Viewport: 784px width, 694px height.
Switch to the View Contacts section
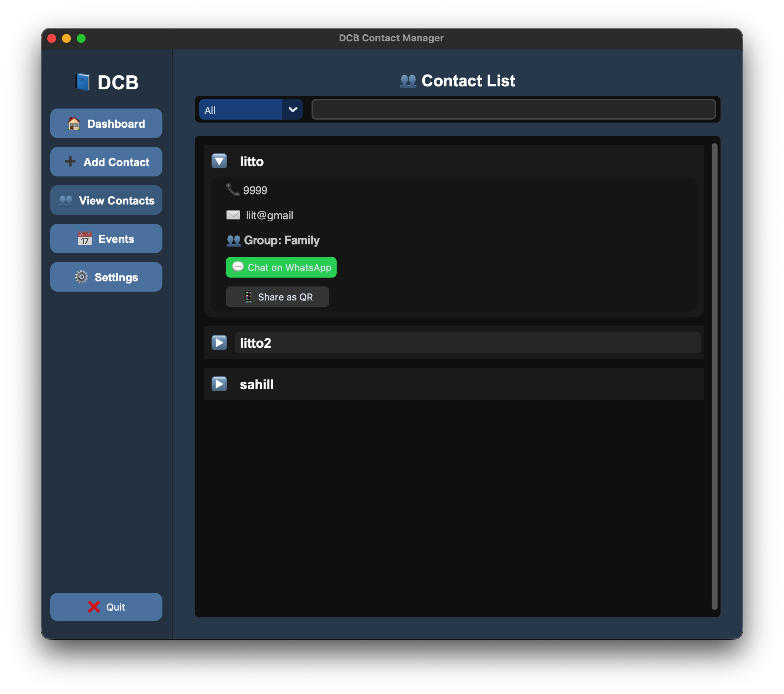[x=106, y=200]
